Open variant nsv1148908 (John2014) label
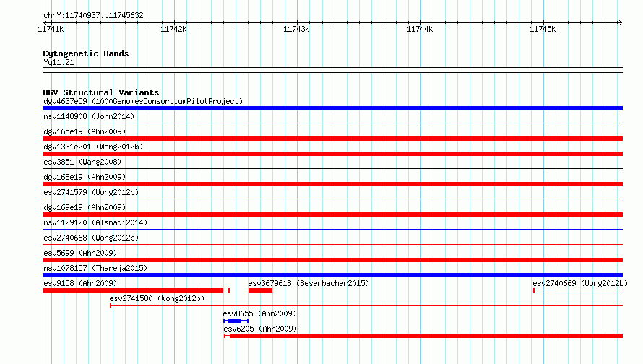Screen dimensions: 643x364 (x=89, y=116)
